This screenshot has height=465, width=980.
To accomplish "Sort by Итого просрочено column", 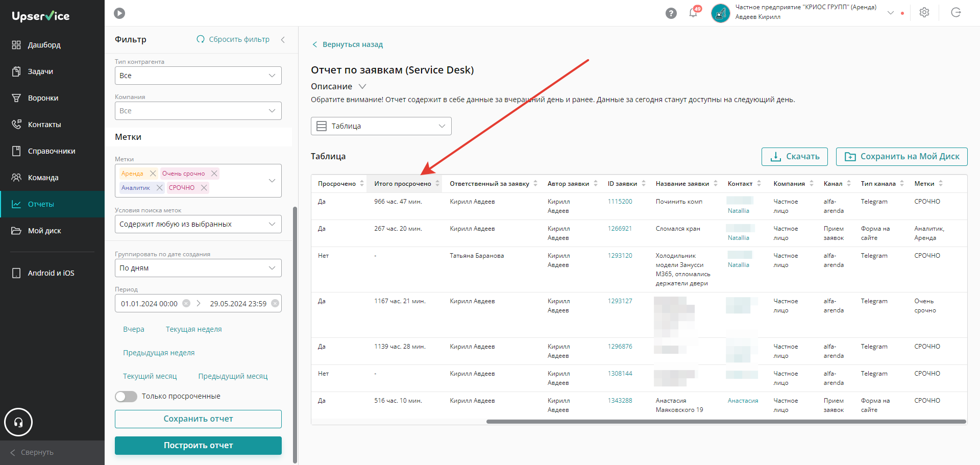I will [x=437, y=183].
